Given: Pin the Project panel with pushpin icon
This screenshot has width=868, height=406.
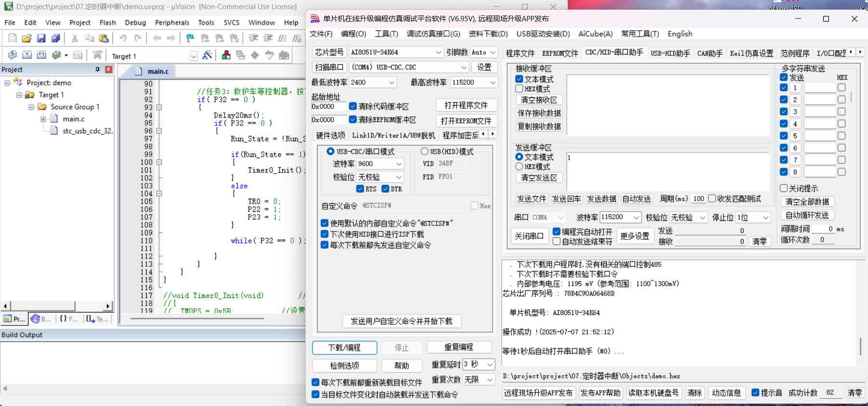Looking at the screenshot, I should (98, 69).
